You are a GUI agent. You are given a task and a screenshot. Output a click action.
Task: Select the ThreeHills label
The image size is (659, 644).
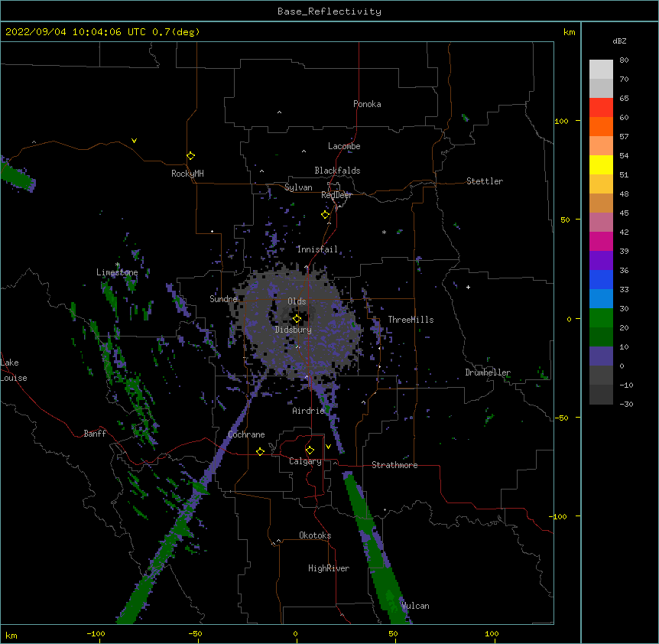pos(411,320)
